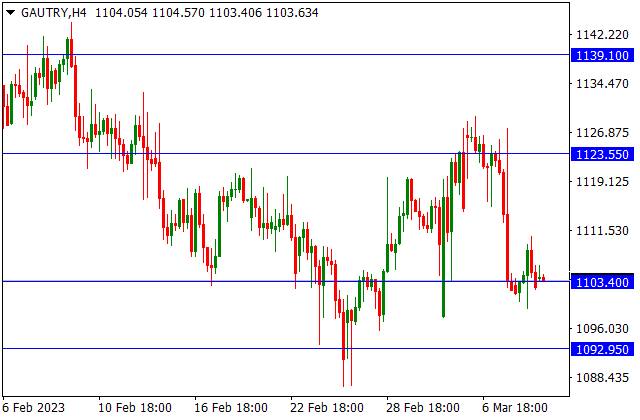
Task: Click the 1096.030 price scale value
Action: tap(602, 329)
